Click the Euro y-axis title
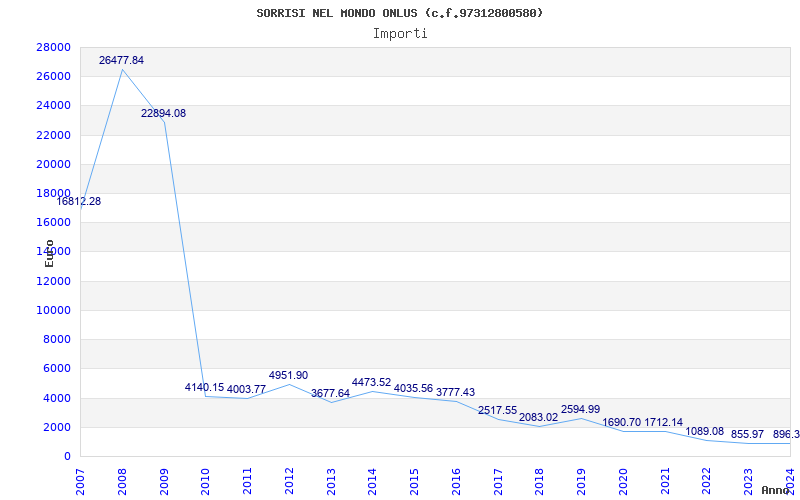Image resolution: width=800 pixels, height=500 pixels. [x=49, y=253]
